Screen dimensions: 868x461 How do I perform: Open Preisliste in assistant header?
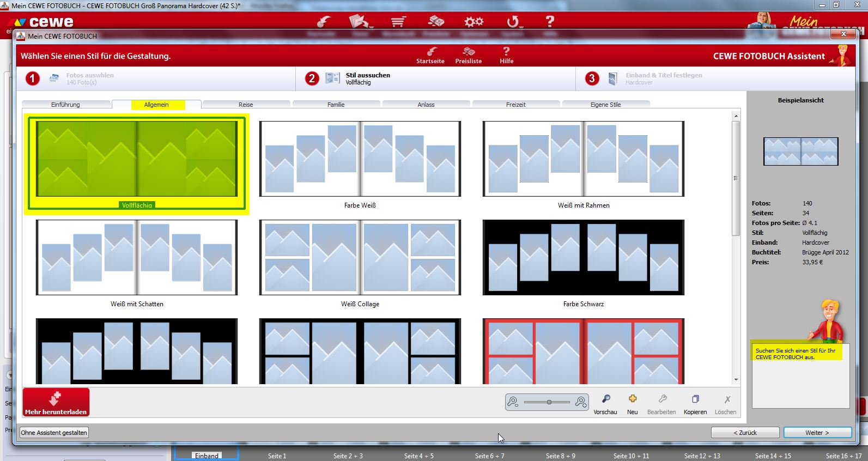coord(469,55)
